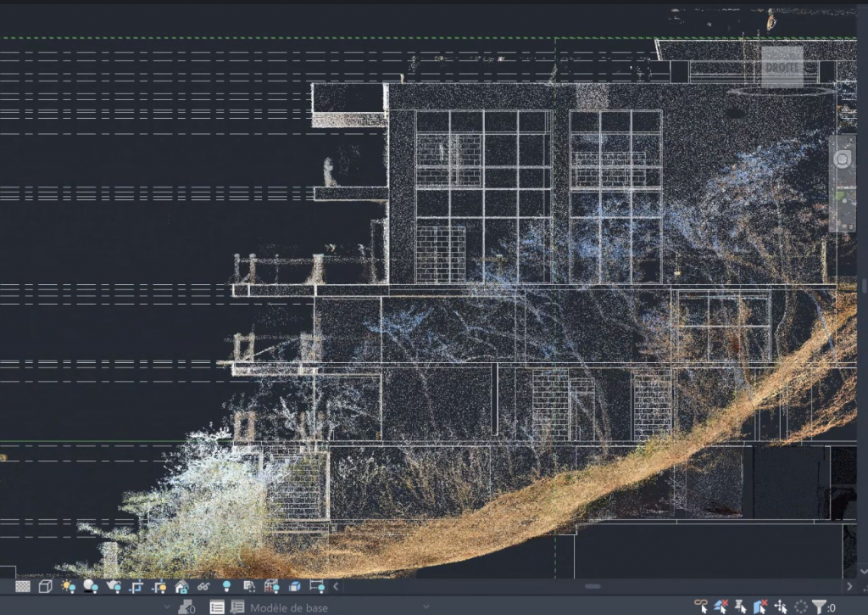Open the visual style cube menu
The image size is (868, 615).
pyautogui.click(x=46, y=586)
